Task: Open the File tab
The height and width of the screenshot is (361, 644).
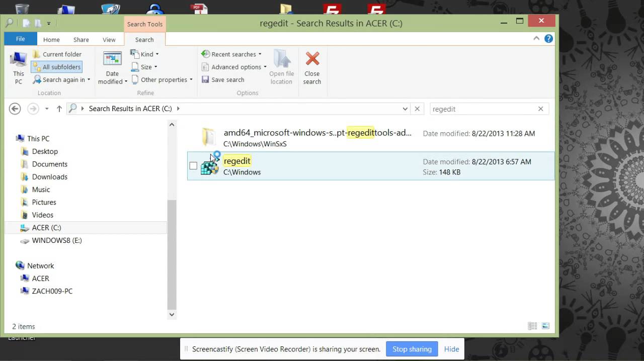Action: (21, 39)
